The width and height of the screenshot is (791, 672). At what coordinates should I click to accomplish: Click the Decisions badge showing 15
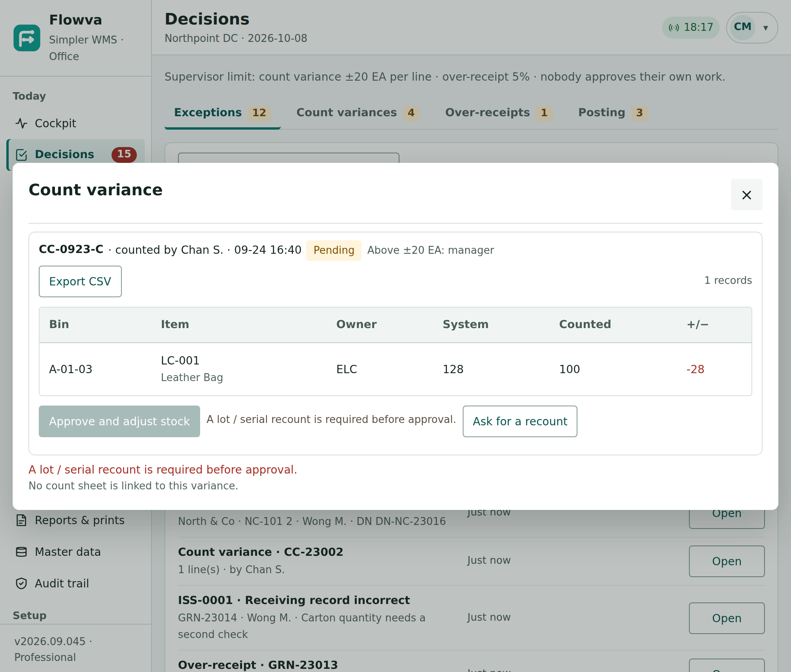click(x=124, y=154)
